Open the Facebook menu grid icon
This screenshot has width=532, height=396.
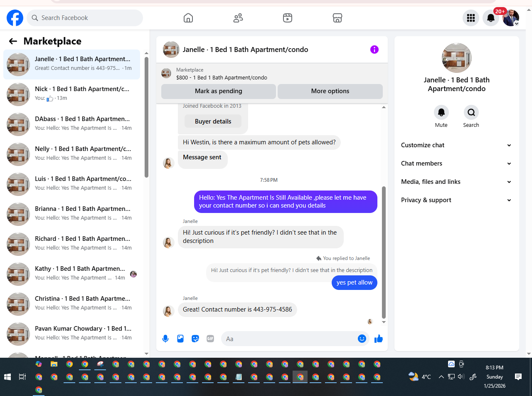point(471,18)
